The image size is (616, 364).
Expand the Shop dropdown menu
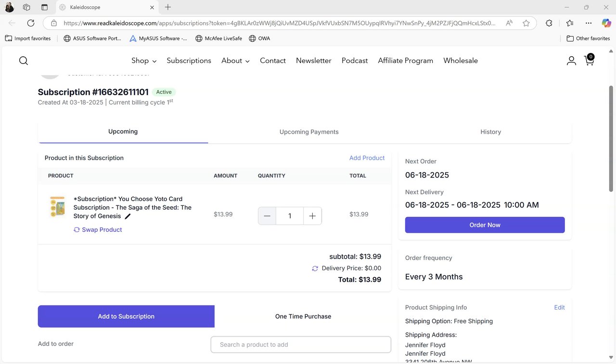144,61
